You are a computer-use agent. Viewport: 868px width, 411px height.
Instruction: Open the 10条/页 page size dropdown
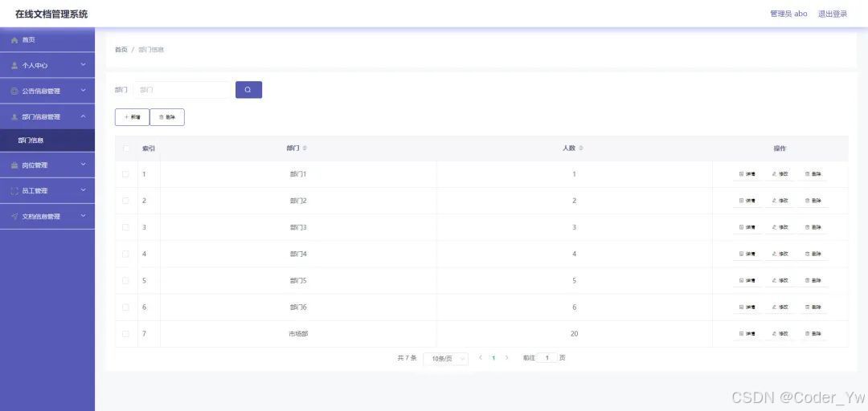tap(445, 359)
